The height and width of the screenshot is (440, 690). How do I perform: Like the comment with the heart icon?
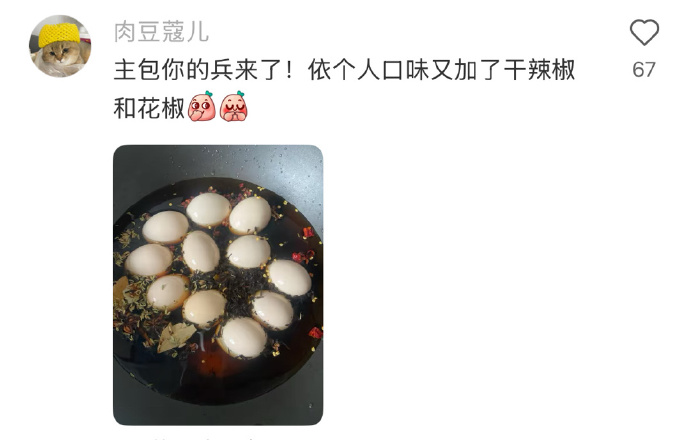pos(644,32)
